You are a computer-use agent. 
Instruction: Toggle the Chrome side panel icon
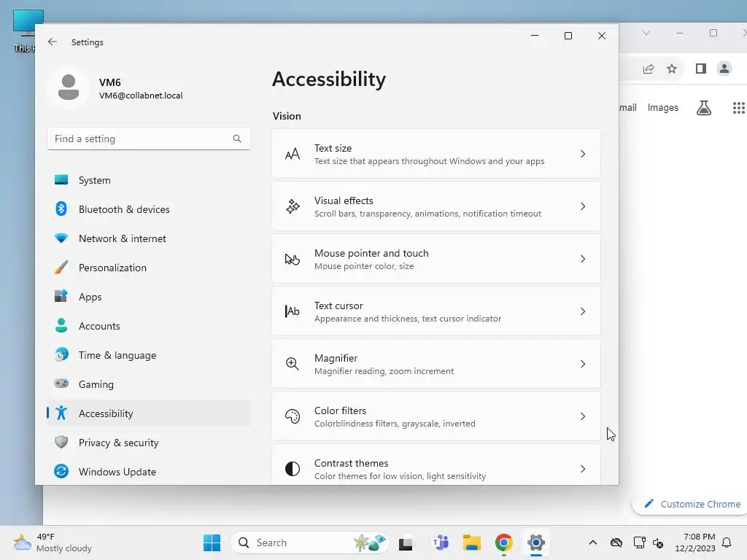point(701,69)
